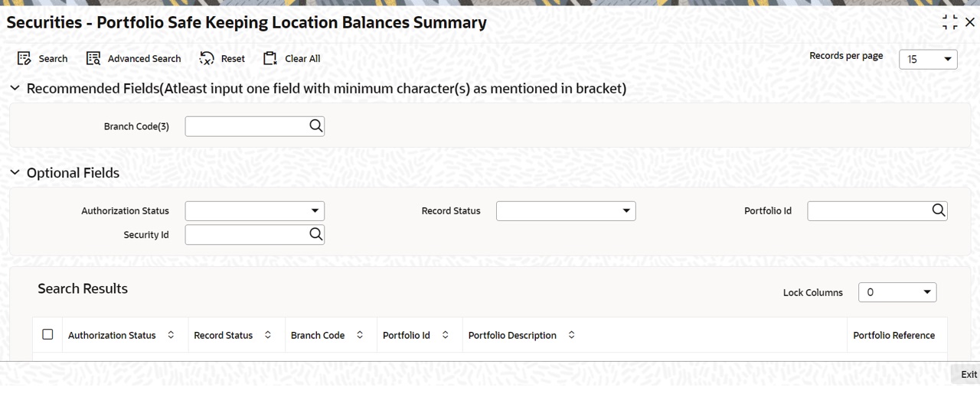This screenshot has height=407, width=980.
Task: Open Portfolio Id lookup magnifier
Action: pos(939,210)
